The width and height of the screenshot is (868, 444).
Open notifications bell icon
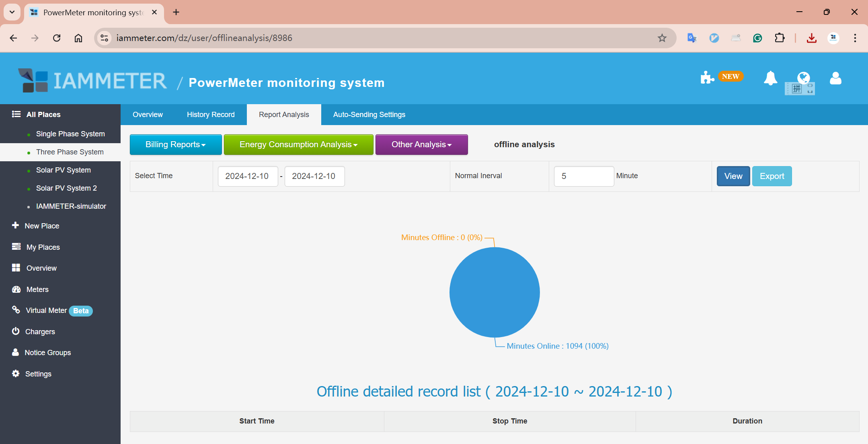pos(770,78)
